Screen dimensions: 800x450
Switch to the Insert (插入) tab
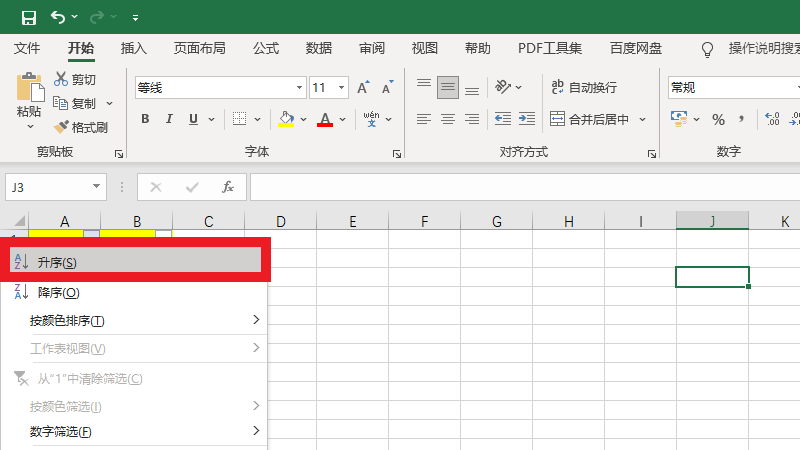click(133, 48)
